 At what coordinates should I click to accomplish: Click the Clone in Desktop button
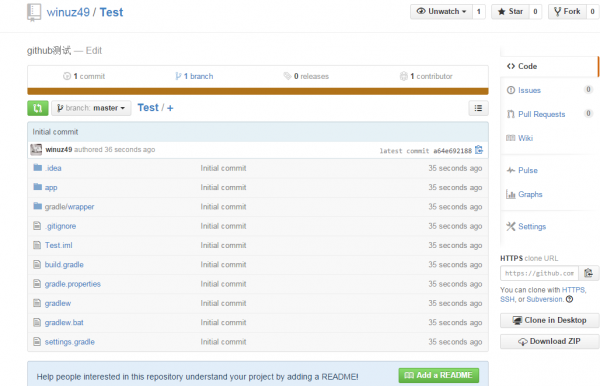click(x=549, y=320)
